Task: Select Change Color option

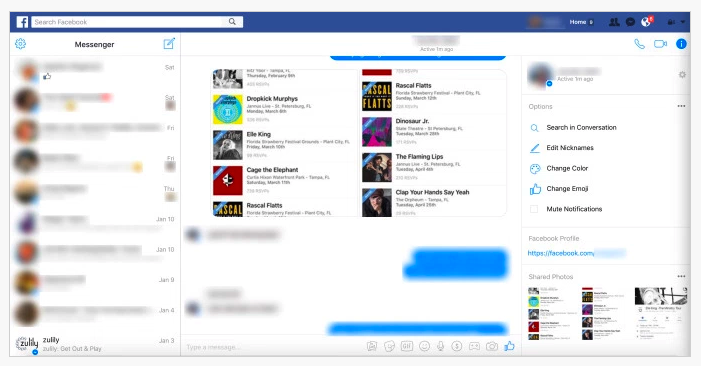Action: [567, 168]
